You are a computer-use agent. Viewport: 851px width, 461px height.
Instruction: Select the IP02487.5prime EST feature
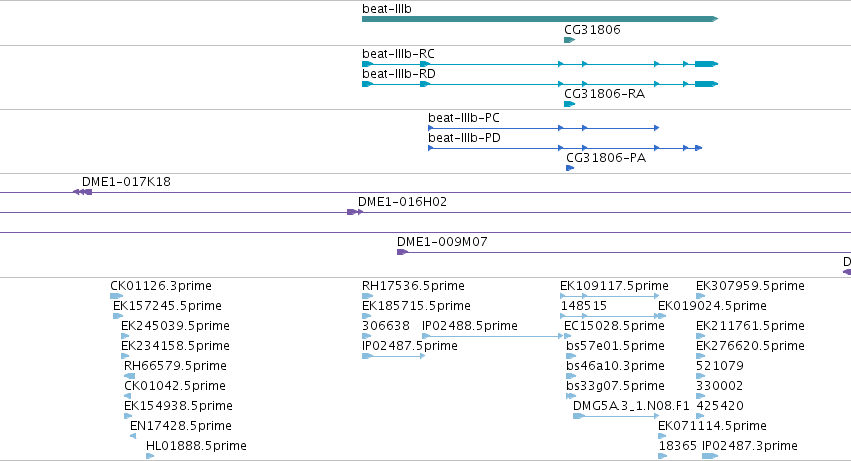[393, 356]
